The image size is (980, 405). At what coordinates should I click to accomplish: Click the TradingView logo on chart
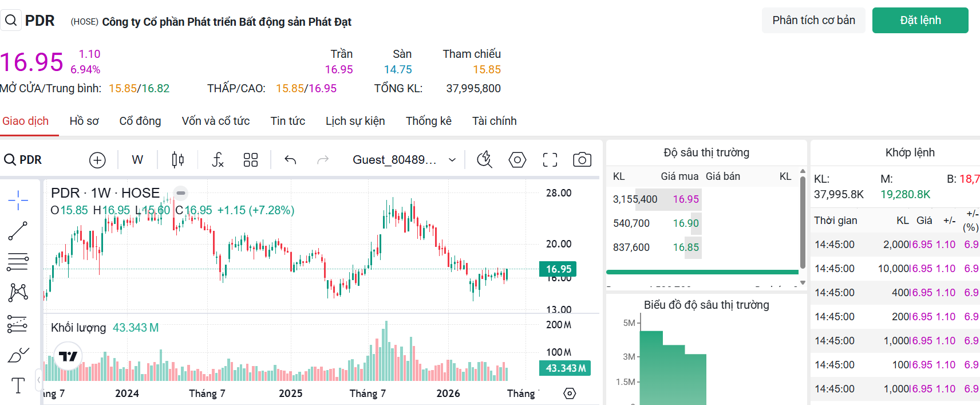click(68, 356)
